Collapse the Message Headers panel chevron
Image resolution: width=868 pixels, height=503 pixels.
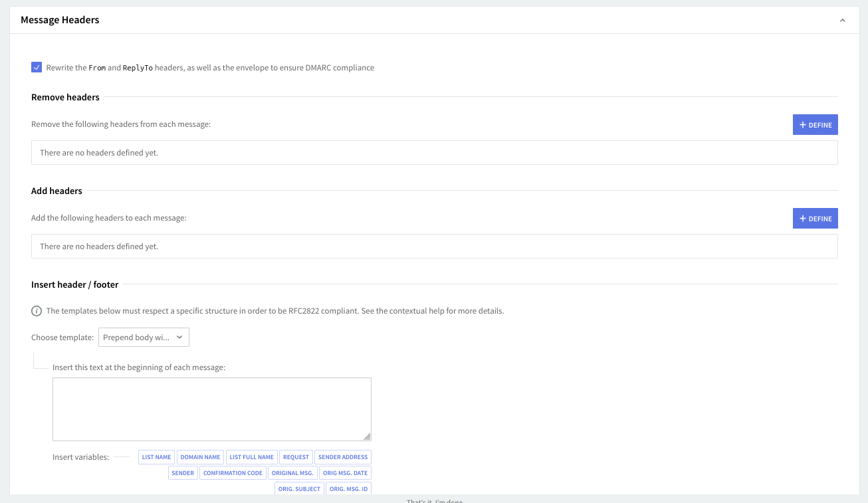[x=842, y=21]
